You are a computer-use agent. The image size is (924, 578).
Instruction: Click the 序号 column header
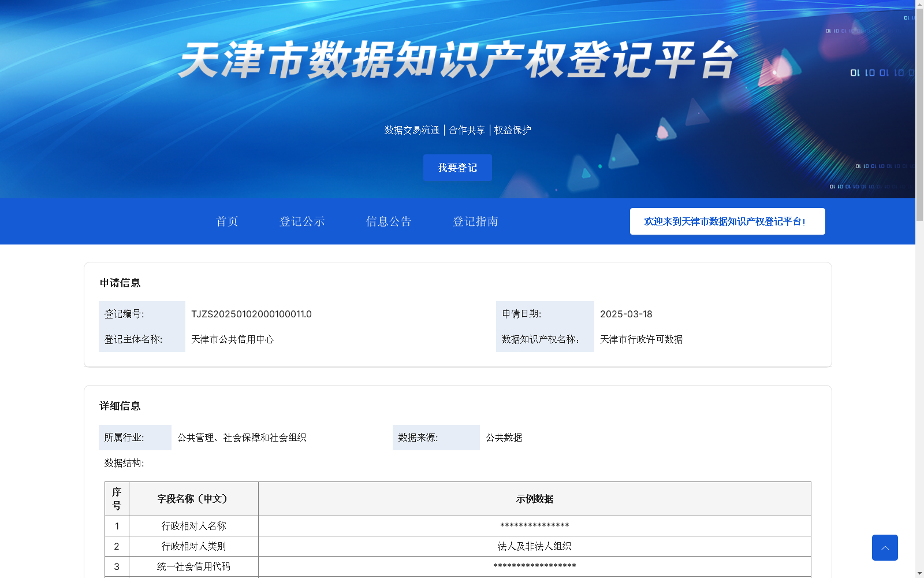tap(117, 499)
